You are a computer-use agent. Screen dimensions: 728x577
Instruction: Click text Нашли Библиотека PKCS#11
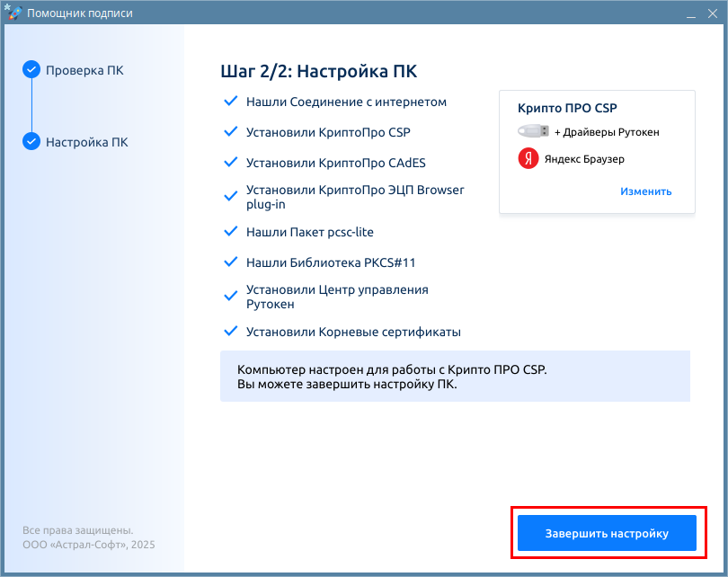[331, 262]
